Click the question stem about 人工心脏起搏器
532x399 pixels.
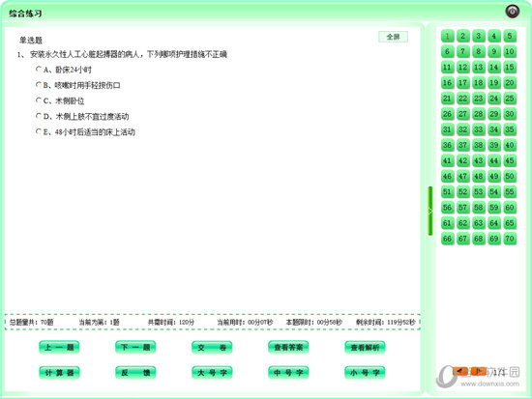[x=129, y=54]
